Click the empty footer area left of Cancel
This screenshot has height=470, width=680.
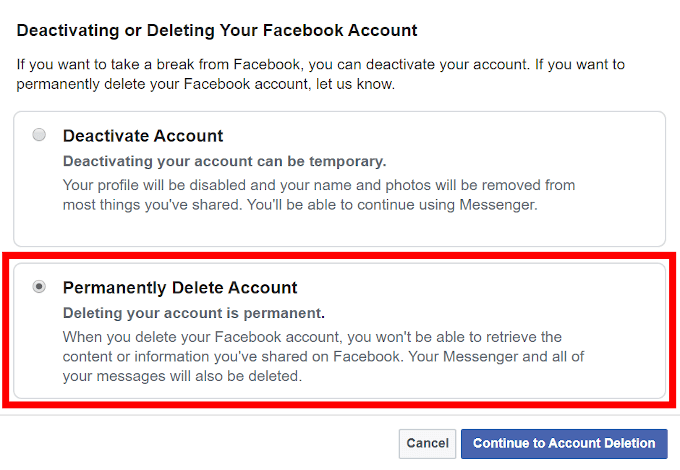click(200, 443)
